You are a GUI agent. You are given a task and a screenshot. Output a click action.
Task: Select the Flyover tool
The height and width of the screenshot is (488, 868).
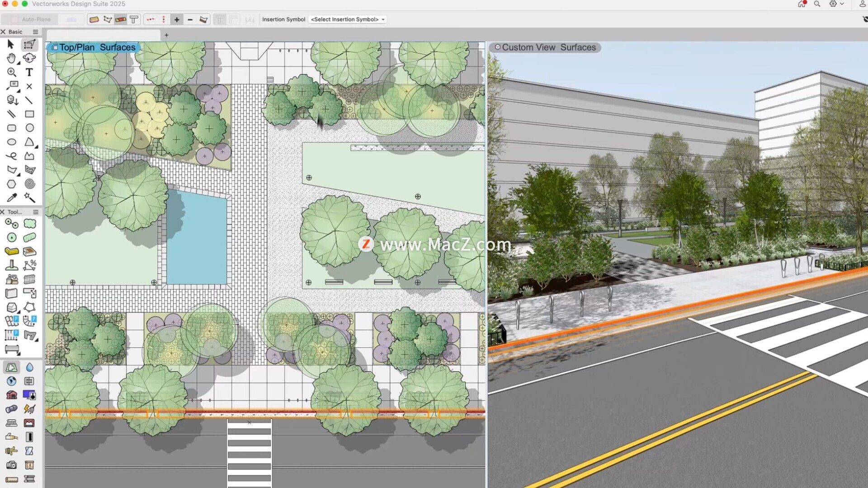click(29, 58)
